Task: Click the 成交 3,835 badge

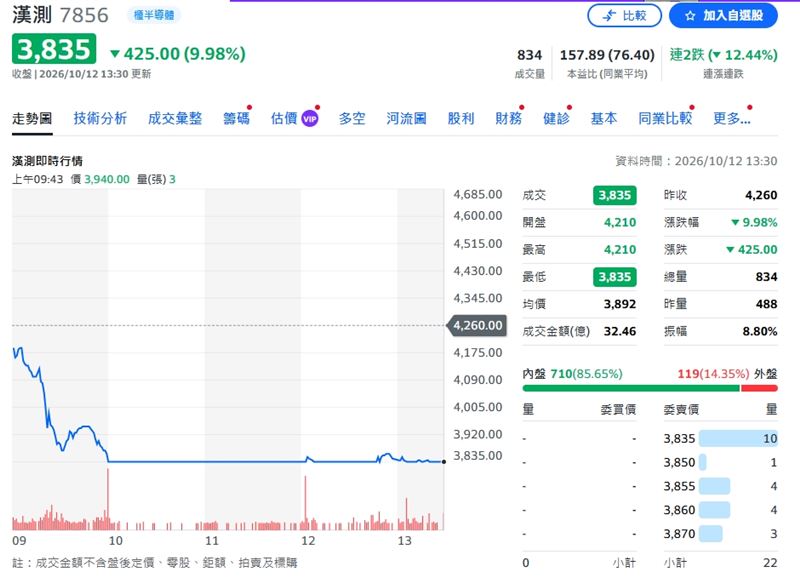Action: [614, 195]
